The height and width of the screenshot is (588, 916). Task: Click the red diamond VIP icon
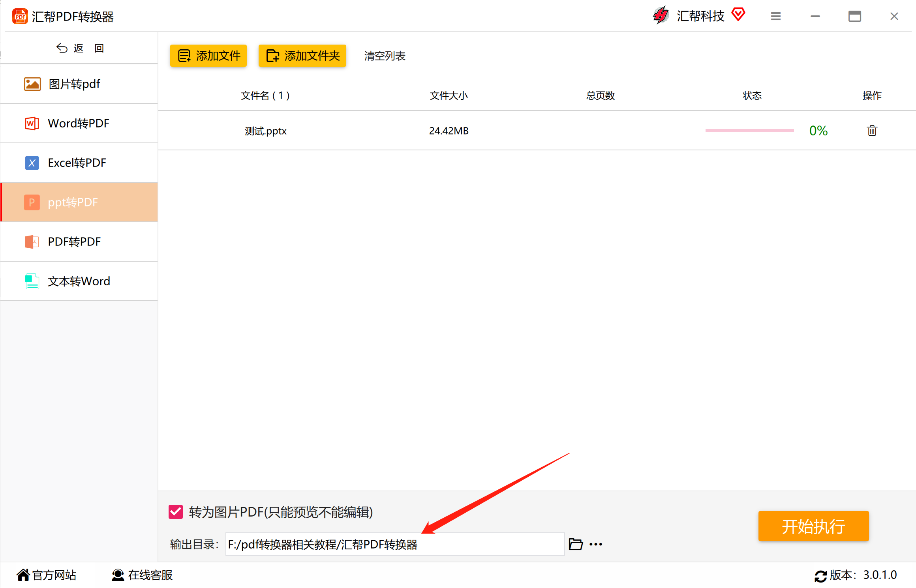738,14
